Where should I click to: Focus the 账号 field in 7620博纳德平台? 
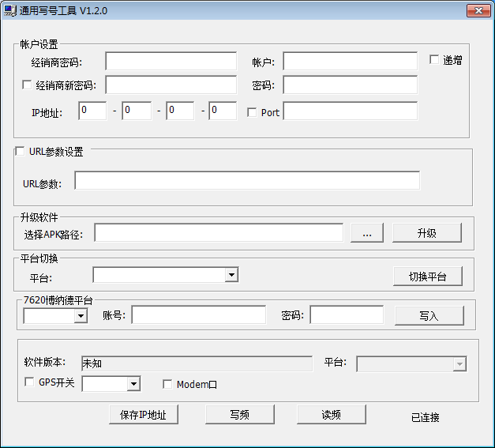click(x=199, y=314)
